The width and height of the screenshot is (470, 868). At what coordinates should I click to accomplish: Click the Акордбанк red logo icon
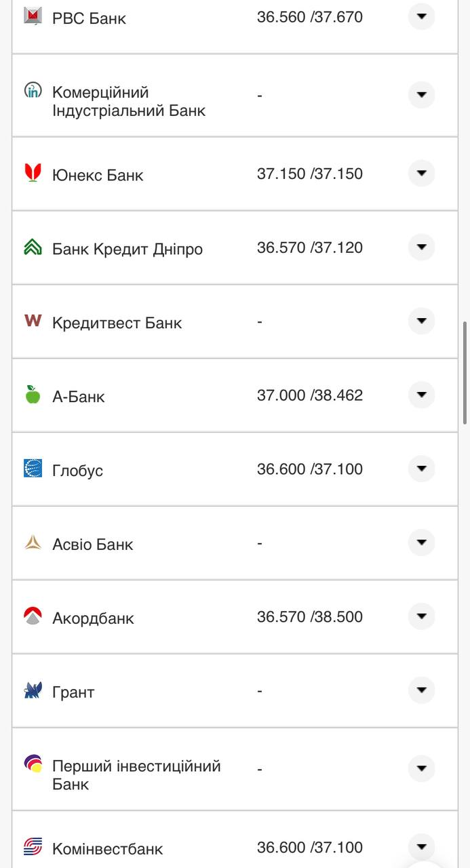(x=33, y=616)
